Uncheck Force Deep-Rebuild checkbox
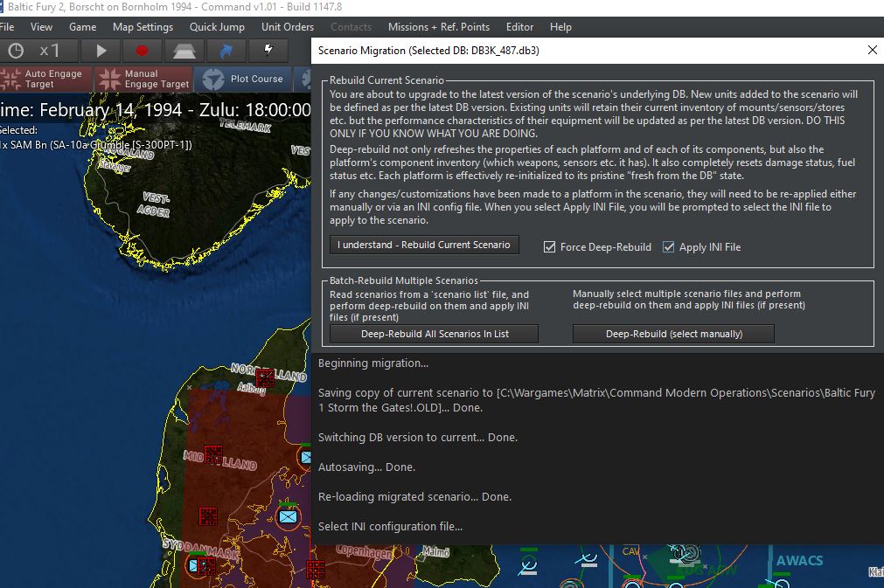This screenshot has width=884, height=588. [x=550, y=246]
